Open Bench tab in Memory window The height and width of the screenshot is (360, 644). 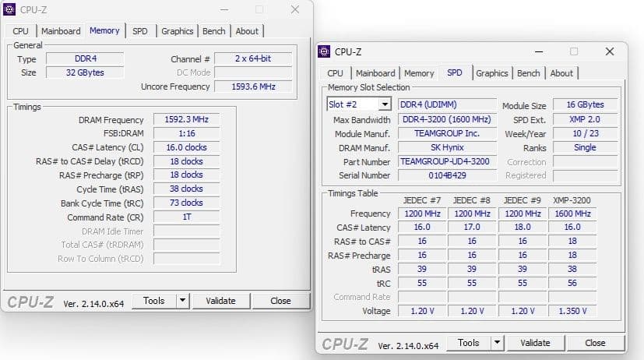pyautogui.click(x=214, y=31)
